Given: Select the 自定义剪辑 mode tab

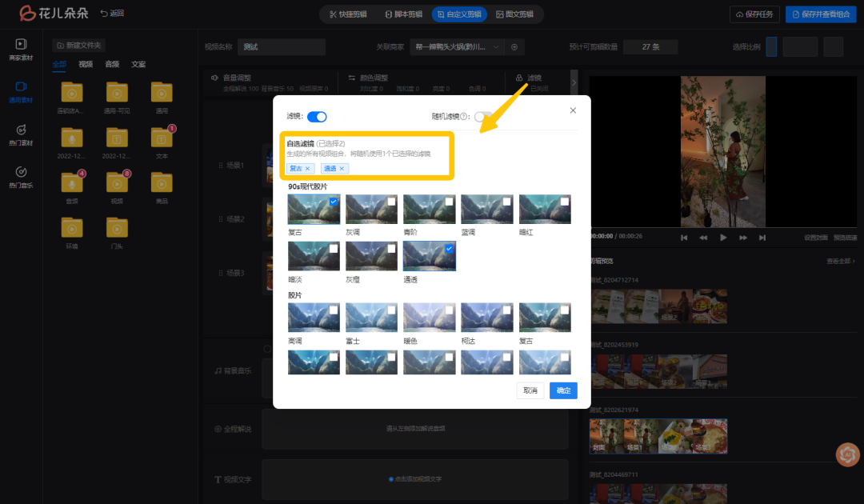Looking at the screenshot, I should (x=459, y=14).
